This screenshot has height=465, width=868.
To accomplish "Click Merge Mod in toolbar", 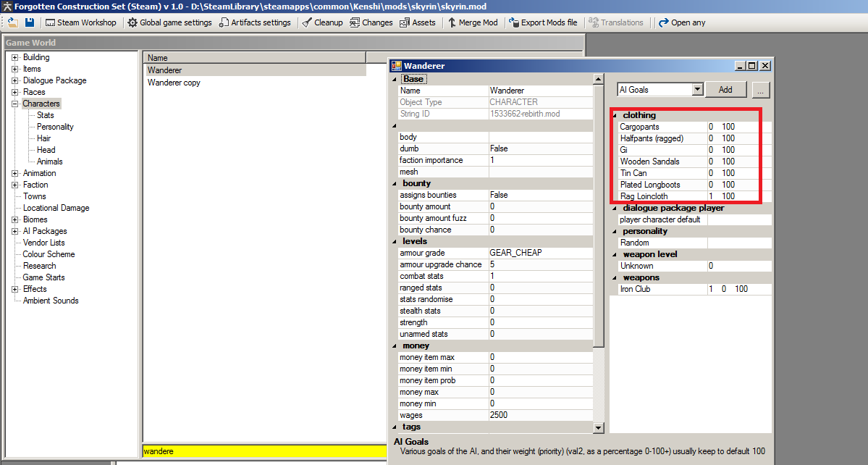I will (x=473, y=22).
